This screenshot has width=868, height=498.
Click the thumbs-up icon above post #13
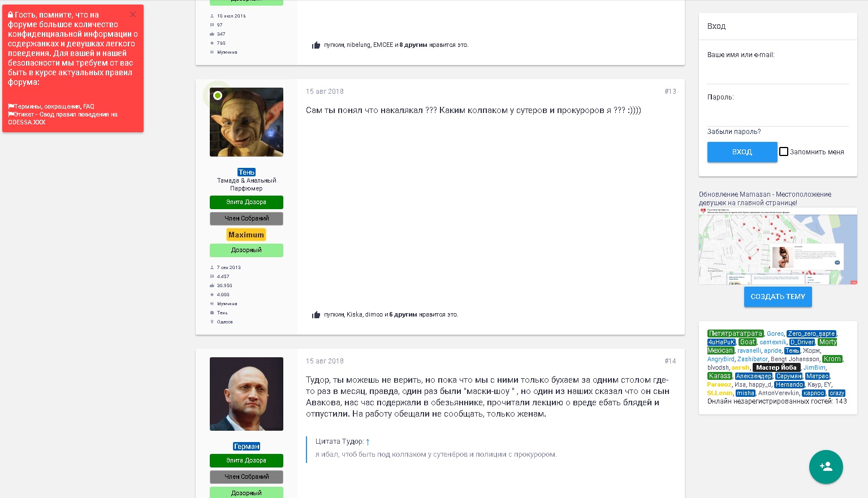pos(316,45)
